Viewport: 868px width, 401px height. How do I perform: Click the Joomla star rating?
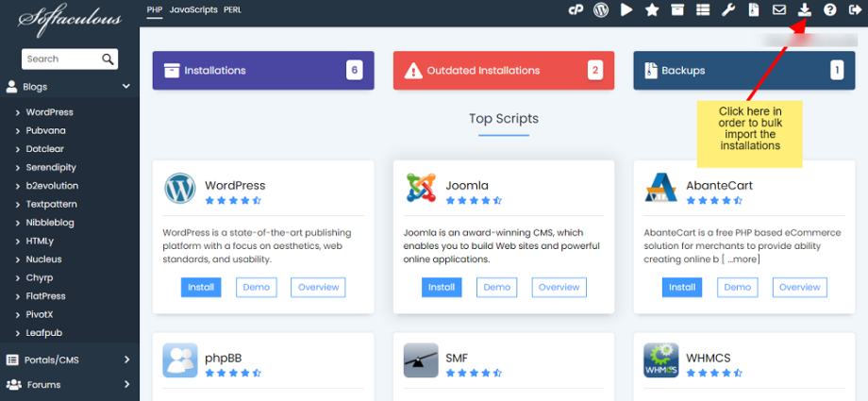(x=474, y=200)
